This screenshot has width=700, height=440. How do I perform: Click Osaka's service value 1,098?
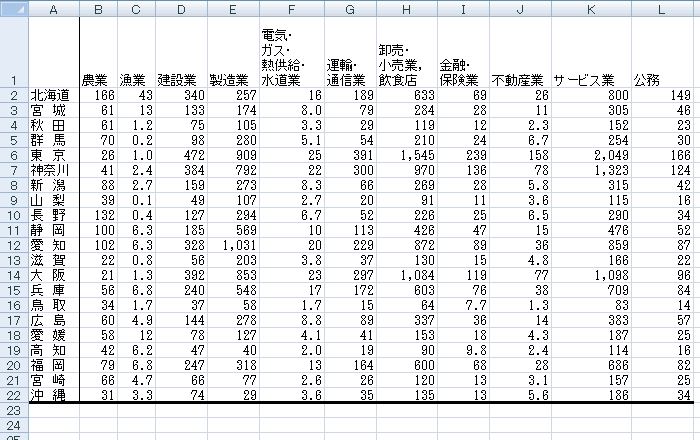point(592,275)
